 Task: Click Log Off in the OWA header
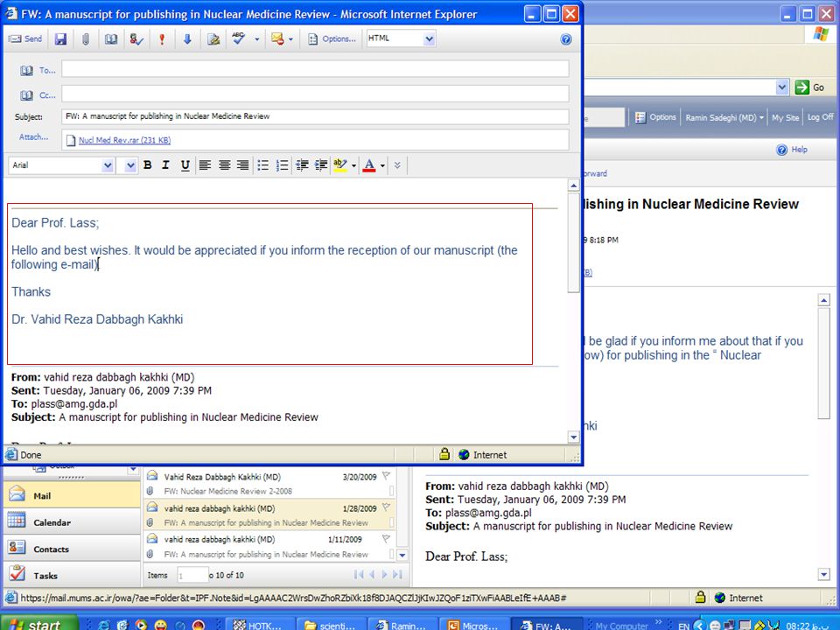[x=820, y=116]
